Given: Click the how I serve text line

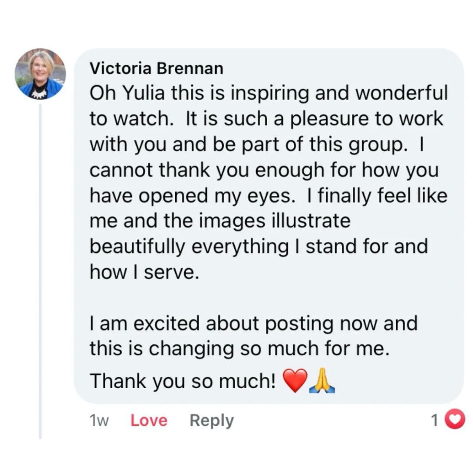Looking at the screenshot, I should (x=144, y=272).
